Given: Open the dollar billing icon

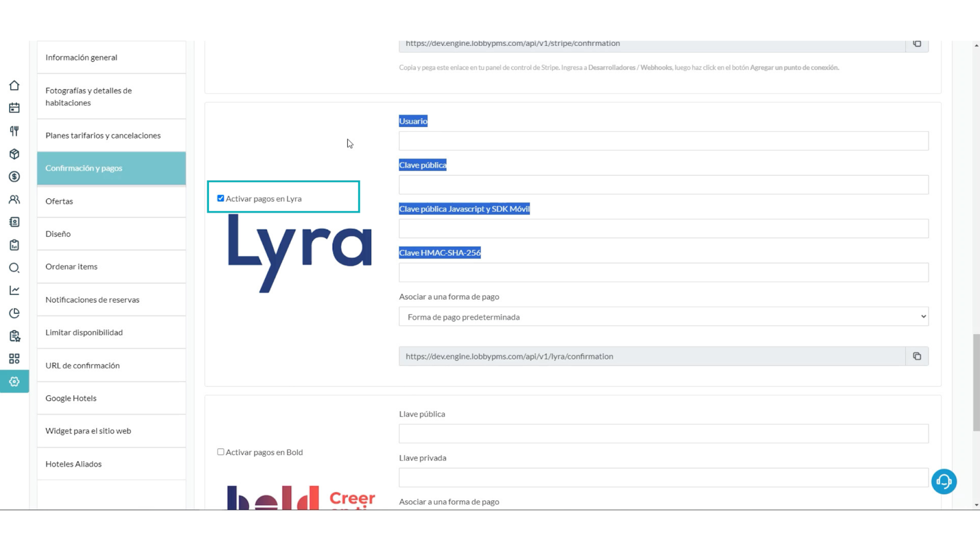Looking at the screenshot, I should [x=14, y=177].
